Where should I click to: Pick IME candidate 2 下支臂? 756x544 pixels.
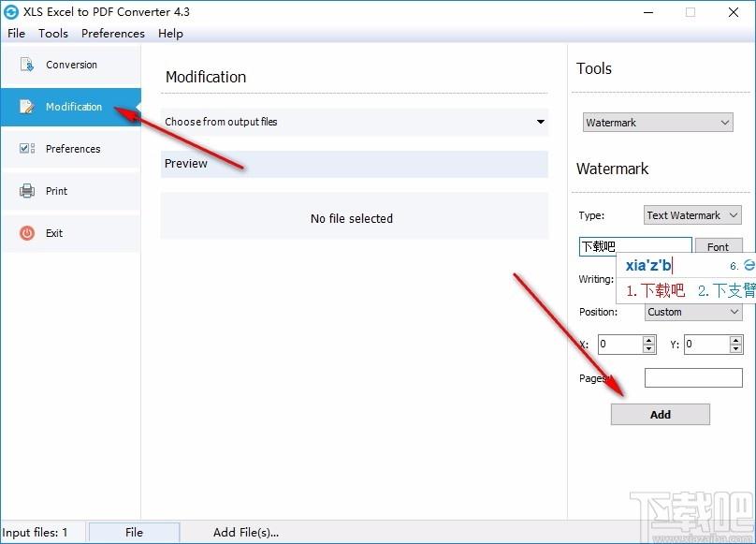[x=727, y=290]
